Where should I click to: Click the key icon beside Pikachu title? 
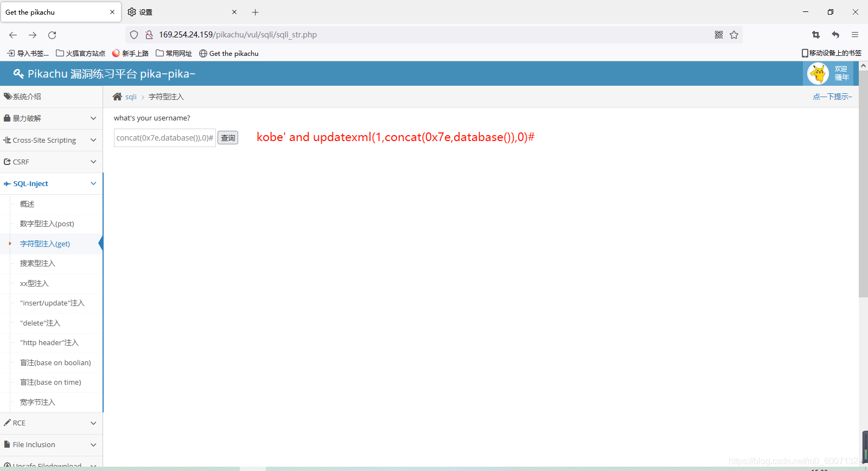(18, 74)
